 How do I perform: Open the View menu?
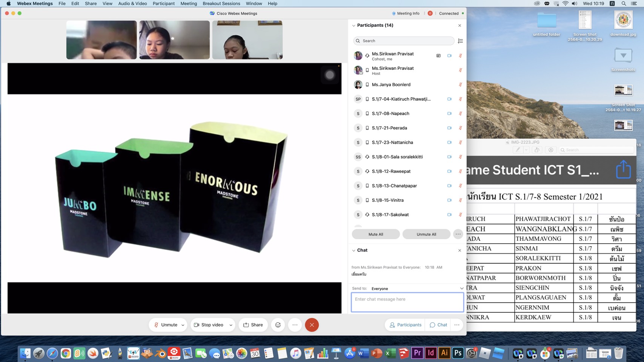[x=107, y=3]
